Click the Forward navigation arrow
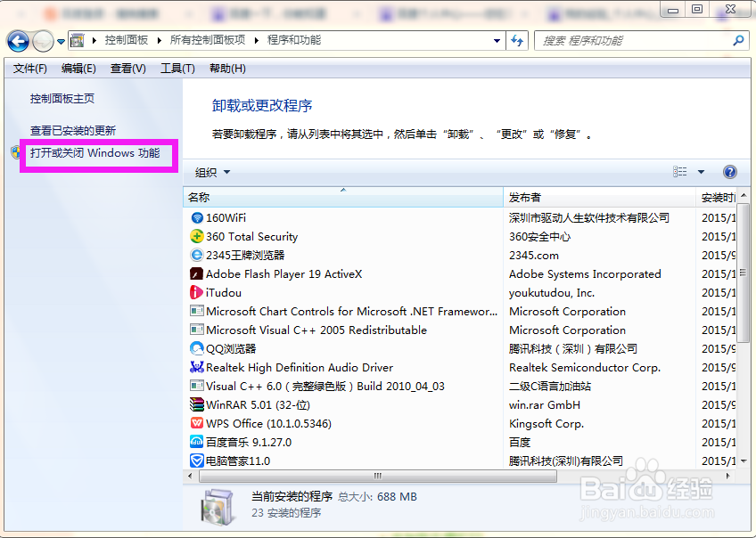This screenshot has height=538, width=756. 44,42
